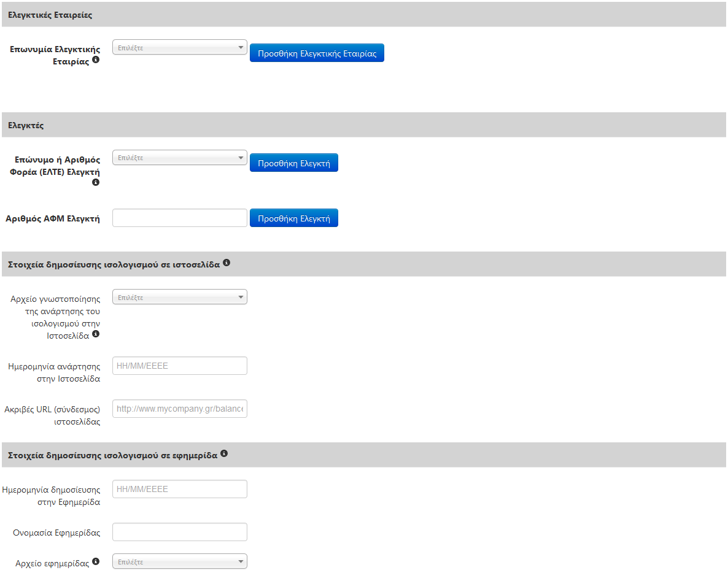The height and width of the screenshot is (581, 728).
Task: Expand the Αρχείο γνωστοποίησης file dropdown
Action: click(180, 297)
